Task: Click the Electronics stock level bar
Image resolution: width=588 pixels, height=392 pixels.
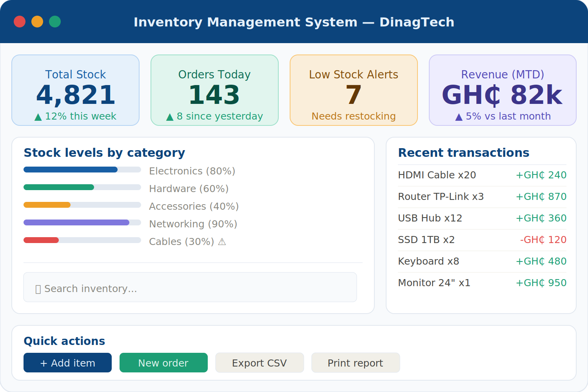Action: coord(82,169)
